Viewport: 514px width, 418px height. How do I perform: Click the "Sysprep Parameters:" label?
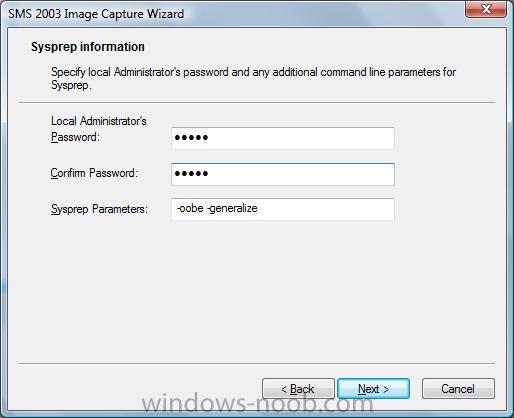[x=99, y=209]
